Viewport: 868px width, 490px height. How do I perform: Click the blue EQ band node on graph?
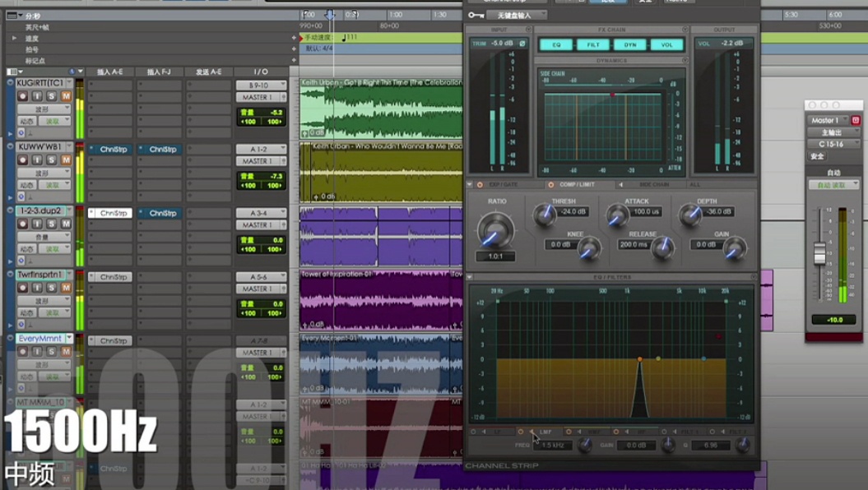(x=703, y=359)
